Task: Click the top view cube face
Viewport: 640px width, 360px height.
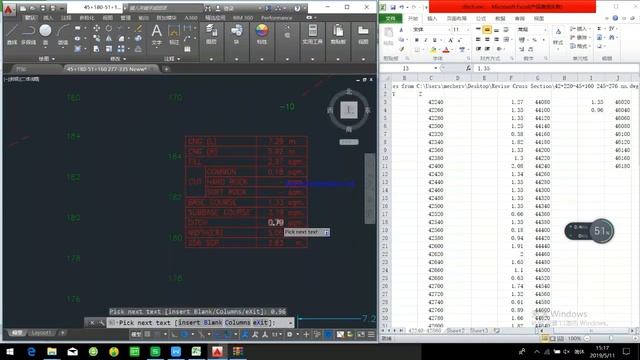Action: click(349, 110)
